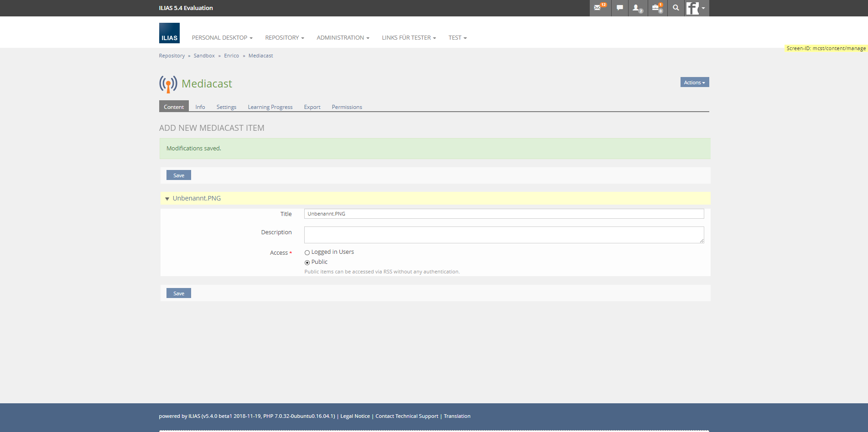This screenshot has width=868, height=432.
Task: Click the ILIAS logo
Action: click(169, 33)
